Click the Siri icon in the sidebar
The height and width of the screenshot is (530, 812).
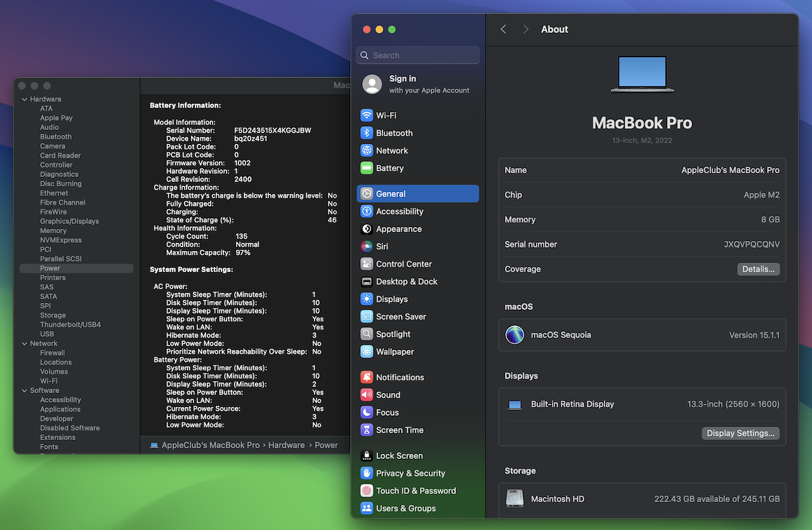367,247
